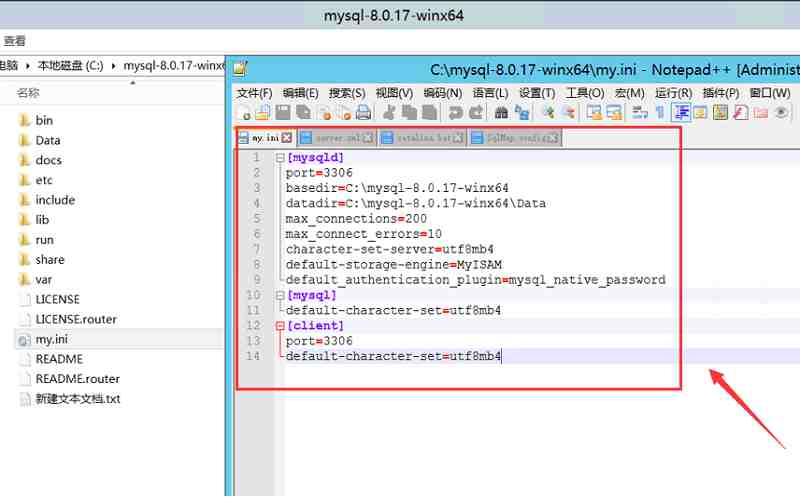Toggle Show all characters pilcrow icon
800x500 pixels.
[660, 113]
